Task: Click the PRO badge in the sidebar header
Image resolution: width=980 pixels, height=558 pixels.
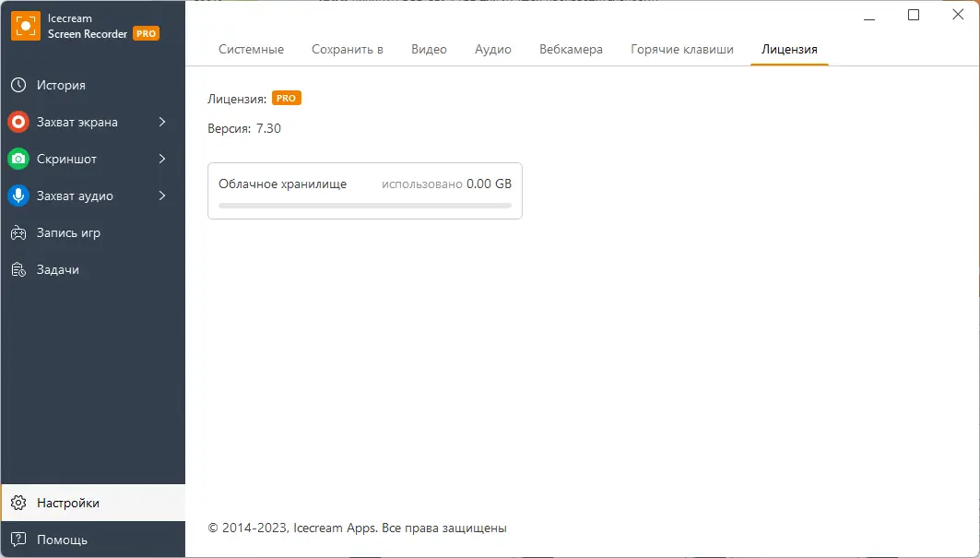Action: 146,33
